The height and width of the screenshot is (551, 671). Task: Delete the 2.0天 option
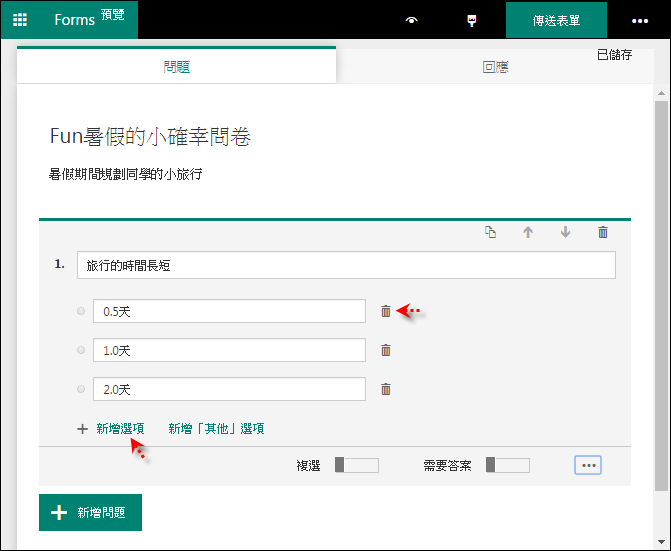click(386, 389)
